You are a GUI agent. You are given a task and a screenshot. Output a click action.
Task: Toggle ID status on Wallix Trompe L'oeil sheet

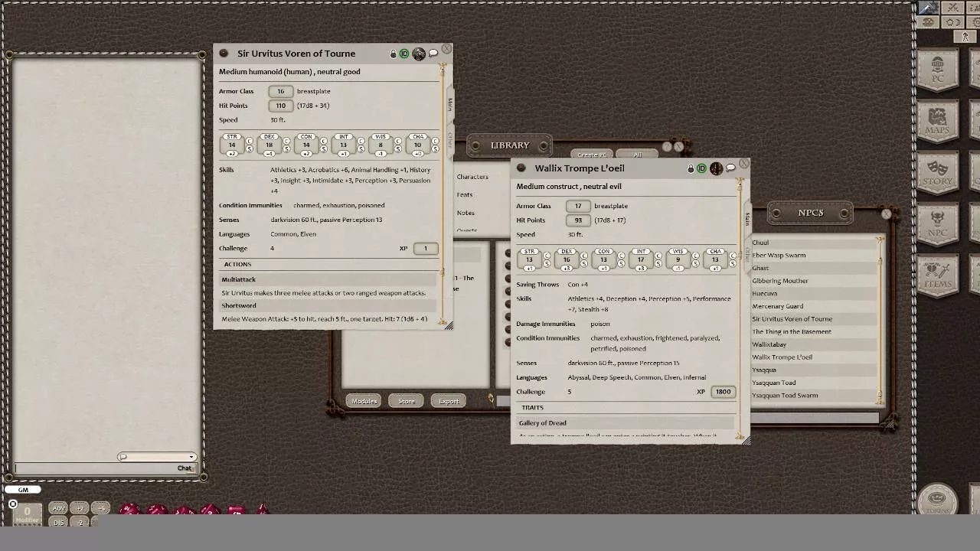(x=701, y=168)
